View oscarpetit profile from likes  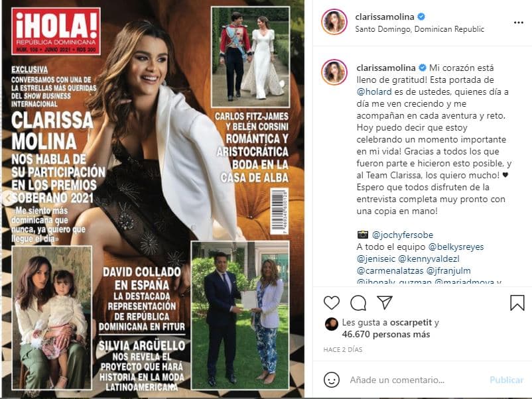point(411,322)
